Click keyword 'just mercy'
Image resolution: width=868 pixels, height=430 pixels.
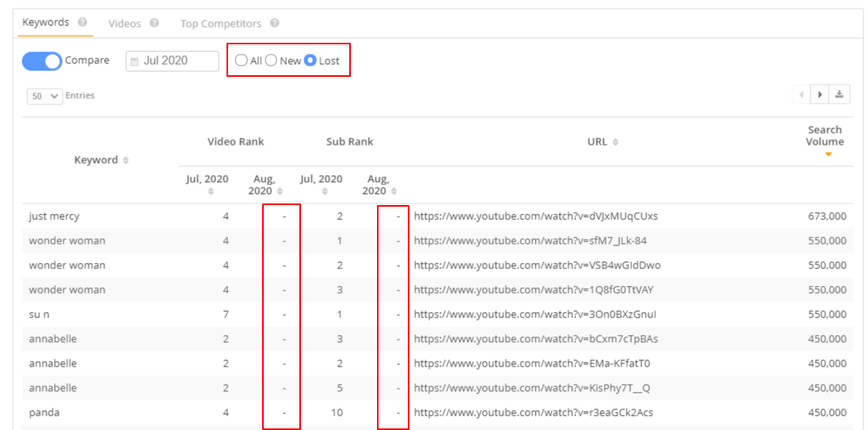54,216
